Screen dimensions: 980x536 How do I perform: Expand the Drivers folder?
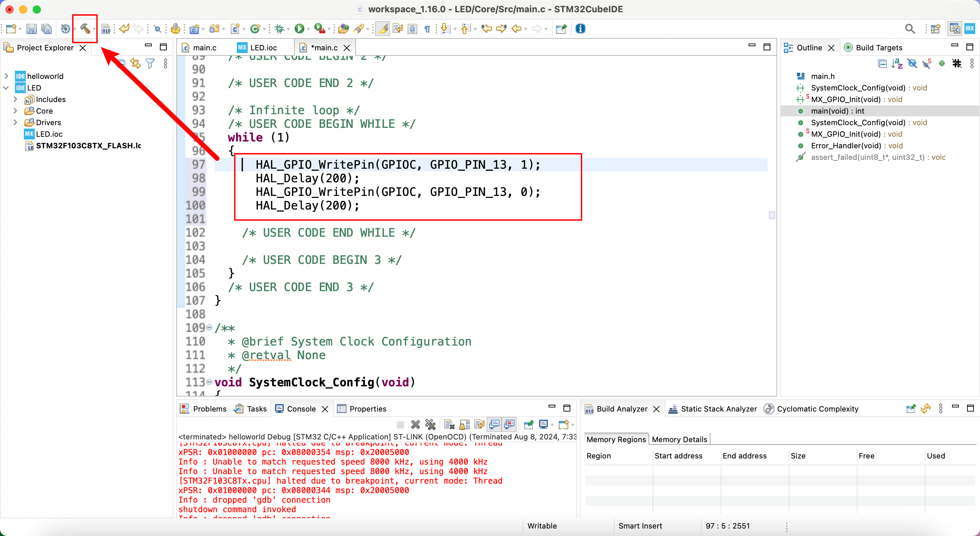click(x=16, y=122)
